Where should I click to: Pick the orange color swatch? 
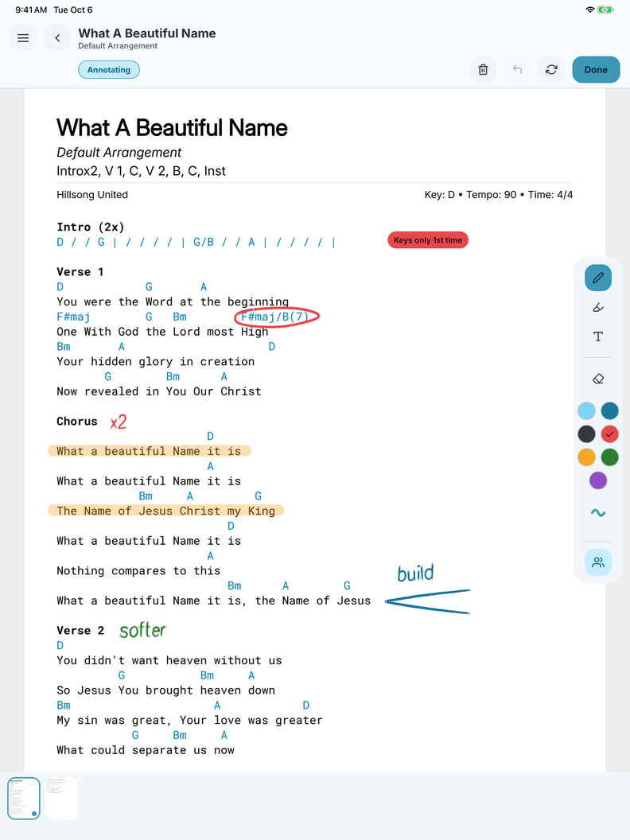tap(586, 457)
